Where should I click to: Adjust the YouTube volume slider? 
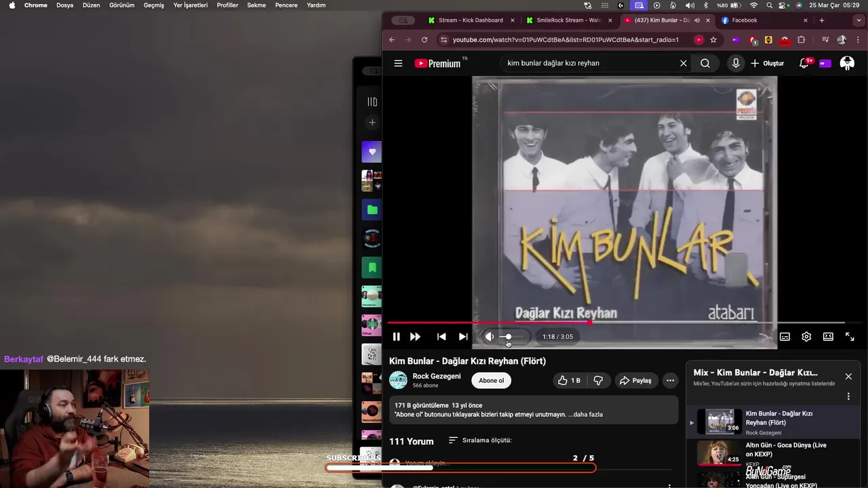tap(513, 337)
